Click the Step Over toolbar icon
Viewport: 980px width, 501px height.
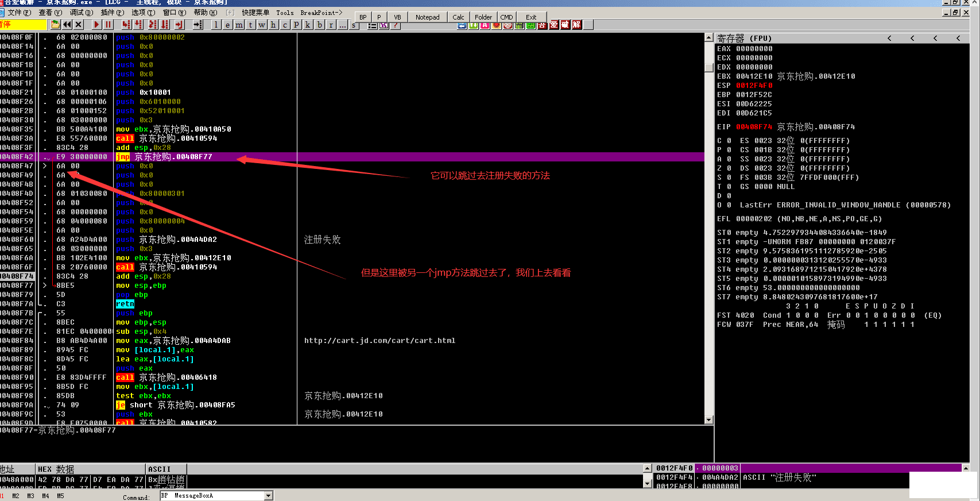pos(138,24)
